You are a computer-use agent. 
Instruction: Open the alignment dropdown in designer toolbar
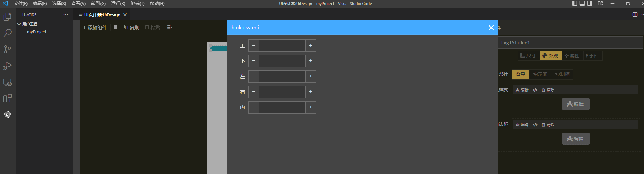coord(170,27)
